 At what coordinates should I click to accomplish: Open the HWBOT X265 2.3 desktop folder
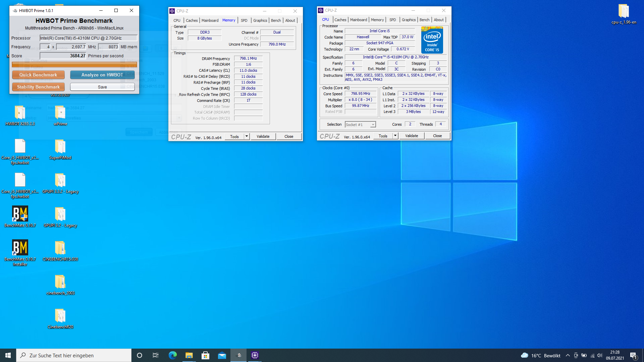pyautogui.click(x=20, y=116)
